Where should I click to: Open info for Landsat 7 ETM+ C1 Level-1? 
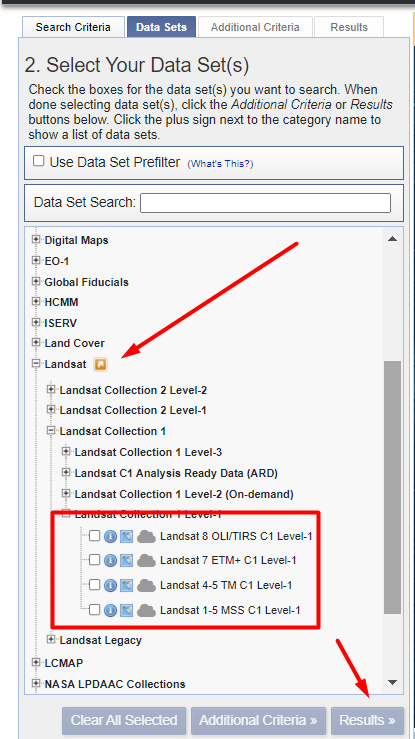[110, 560]
